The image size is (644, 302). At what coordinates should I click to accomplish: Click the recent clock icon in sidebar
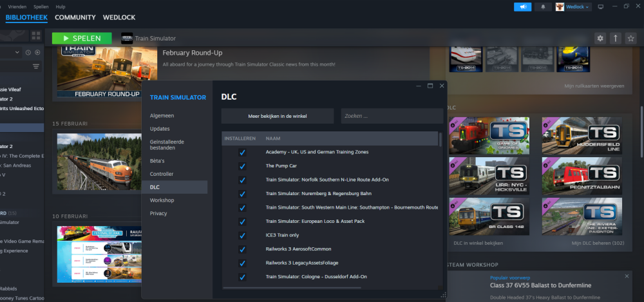tap(28, 52)
